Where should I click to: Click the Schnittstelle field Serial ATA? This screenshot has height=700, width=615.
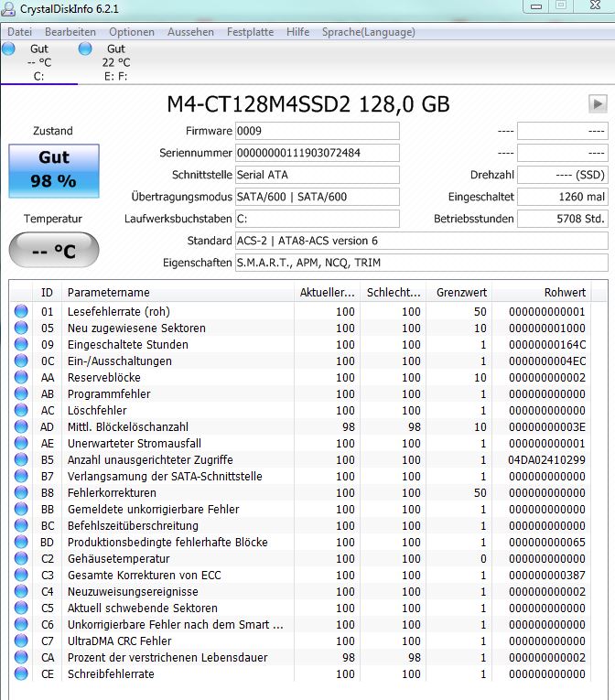[317, 175]
